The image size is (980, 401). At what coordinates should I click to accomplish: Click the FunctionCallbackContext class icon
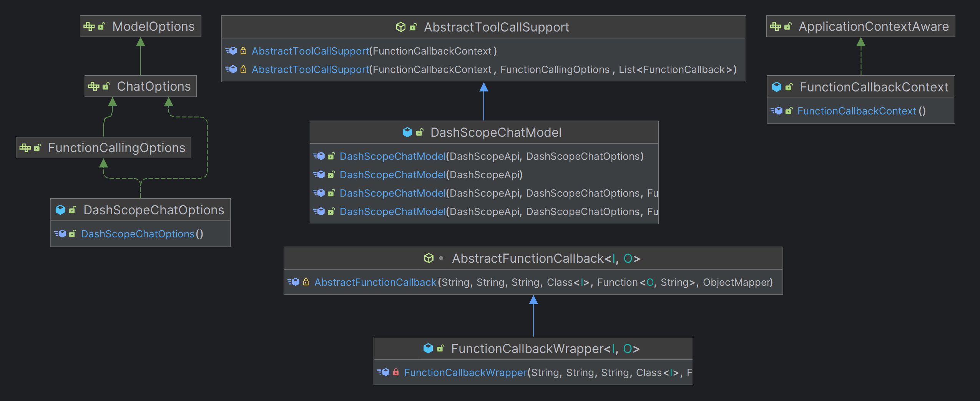(x=777, y=87)
